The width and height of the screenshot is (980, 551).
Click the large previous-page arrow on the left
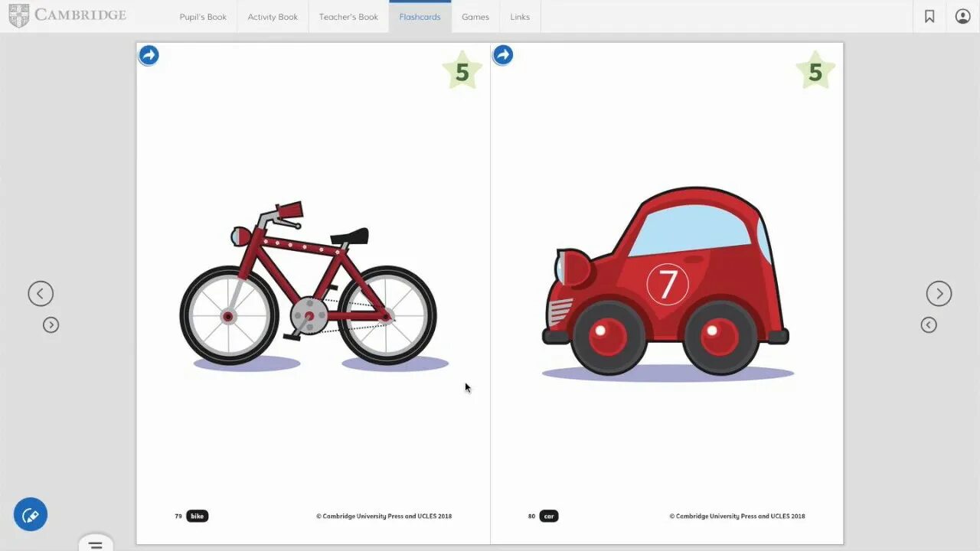pyautogui.click(x=41, y=294)
